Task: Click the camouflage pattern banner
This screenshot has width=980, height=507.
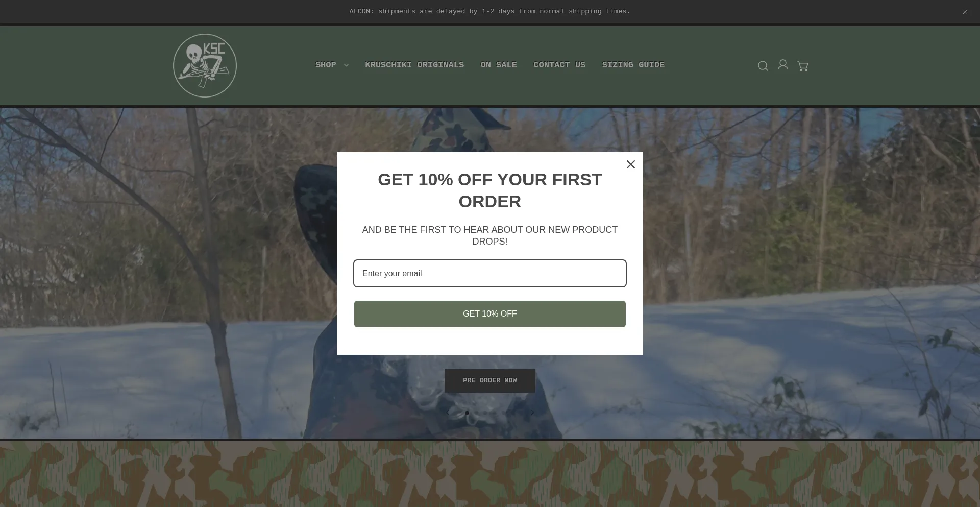Action: pyautogui.click(x=490, y=474)
